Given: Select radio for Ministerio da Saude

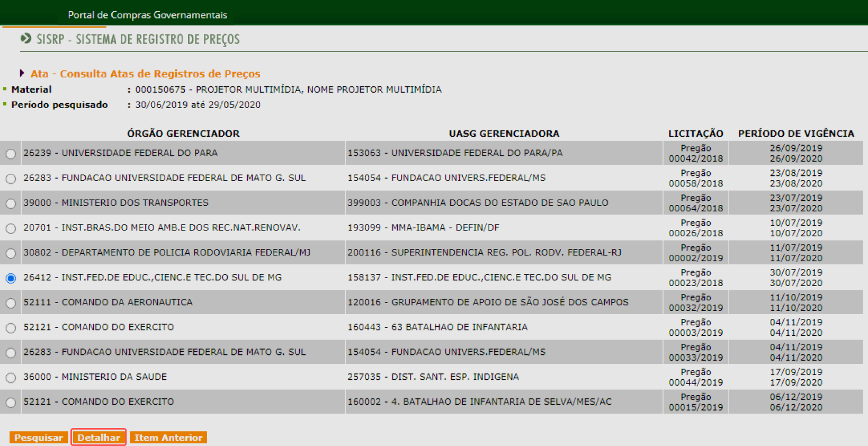Looking at the screenshot, I should (x=11, y=378).
